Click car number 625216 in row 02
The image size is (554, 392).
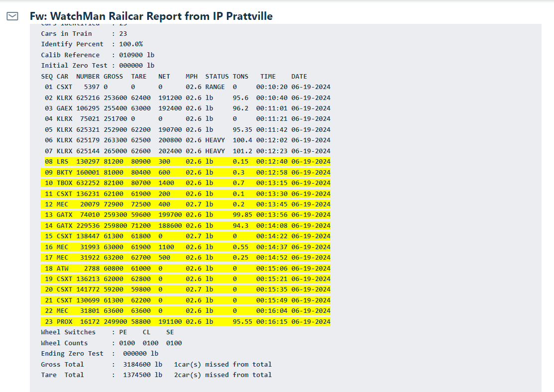pos(88,98)
